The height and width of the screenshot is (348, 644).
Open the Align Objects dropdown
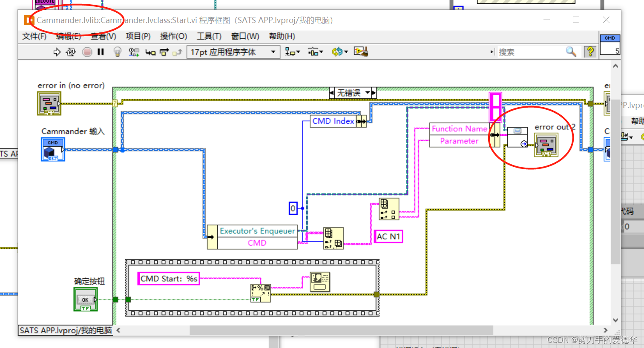coord(292,51)
